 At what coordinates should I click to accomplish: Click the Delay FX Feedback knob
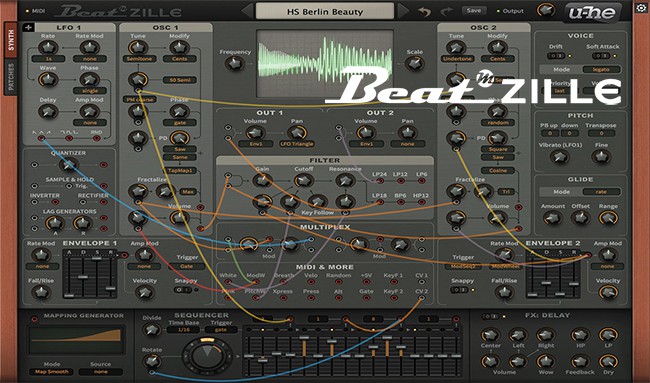click(580, 361)
